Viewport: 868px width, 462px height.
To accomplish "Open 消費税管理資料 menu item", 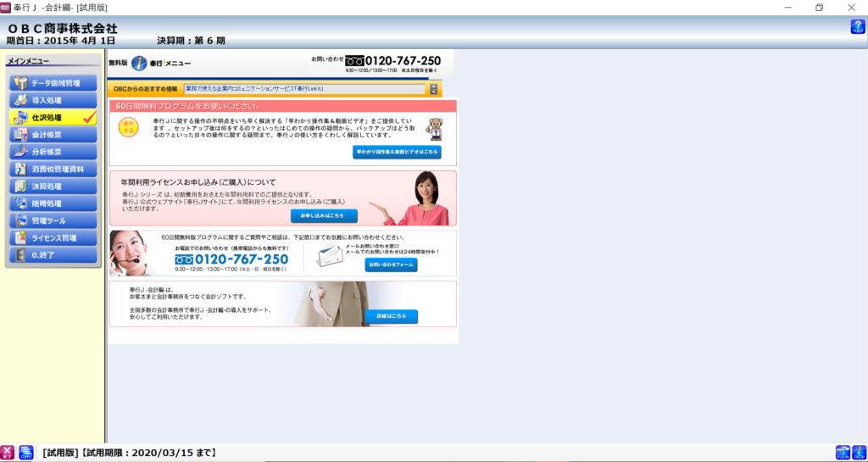I will (53, 169).
